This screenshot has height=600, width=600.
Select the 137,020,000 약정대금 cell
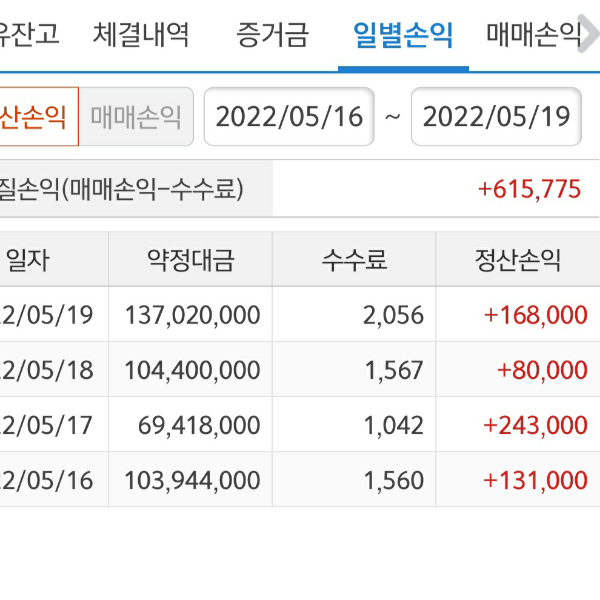[192, 315]
